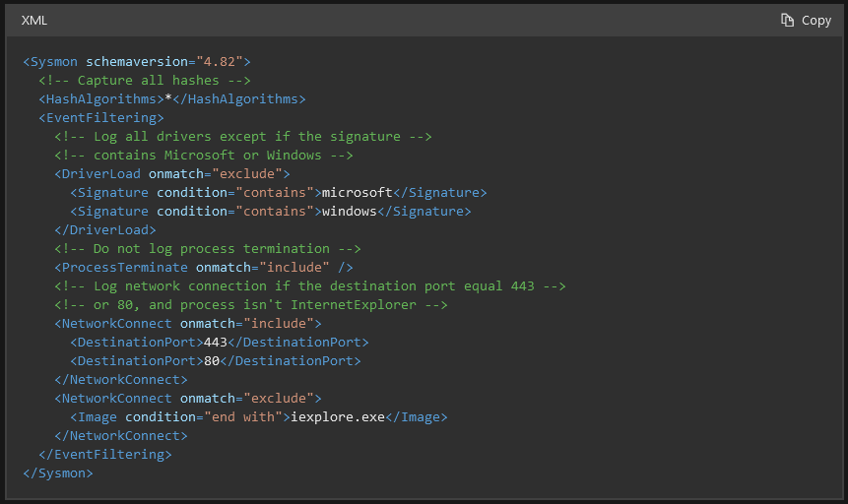
Task: Click the "Do not log process termination" comment
Action: [x=208, y=249]
